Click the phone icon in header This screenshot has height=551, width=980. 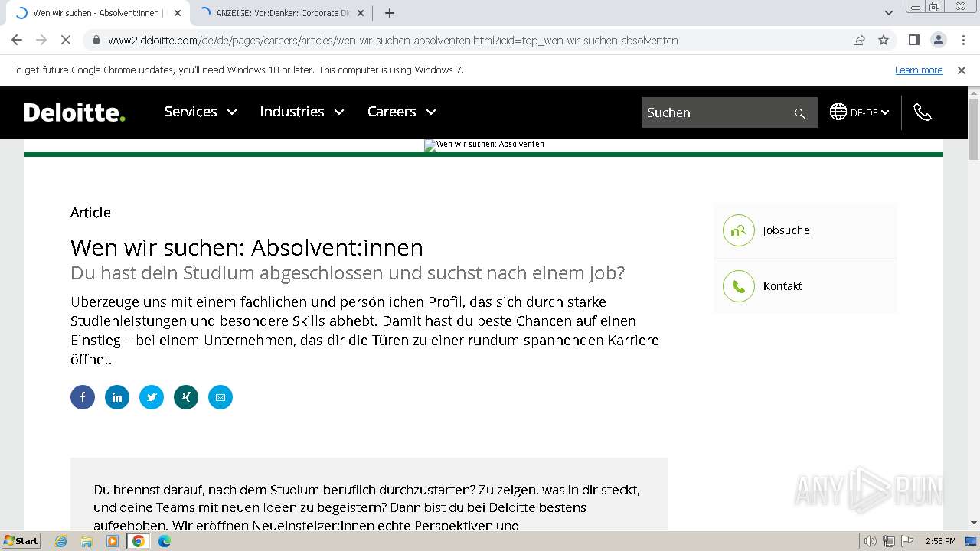(x=923, y=112)
